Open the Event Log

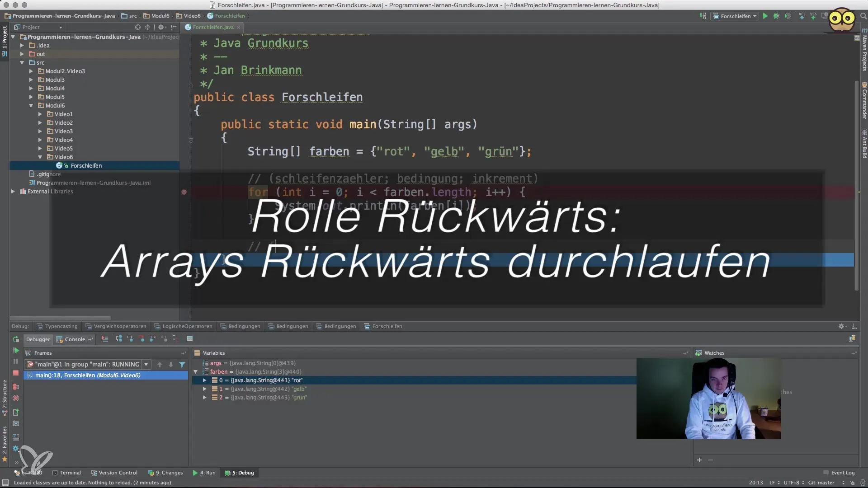click(839, 473)
